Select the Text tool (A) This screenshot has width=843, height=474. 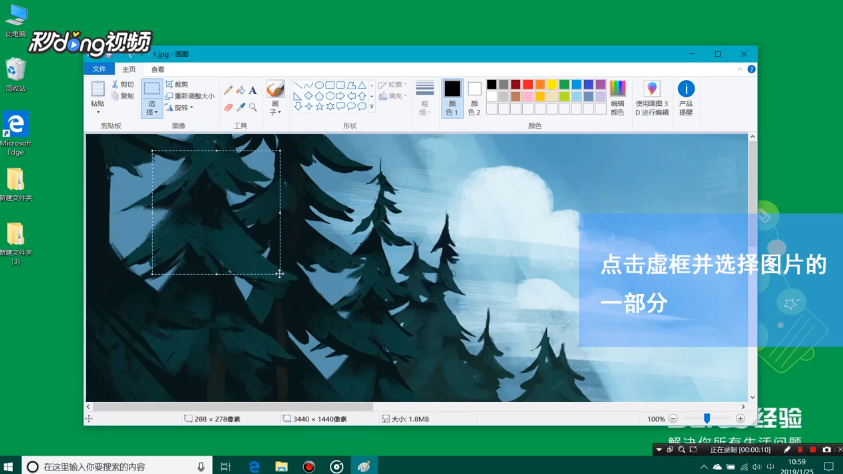tap(253, 90)
